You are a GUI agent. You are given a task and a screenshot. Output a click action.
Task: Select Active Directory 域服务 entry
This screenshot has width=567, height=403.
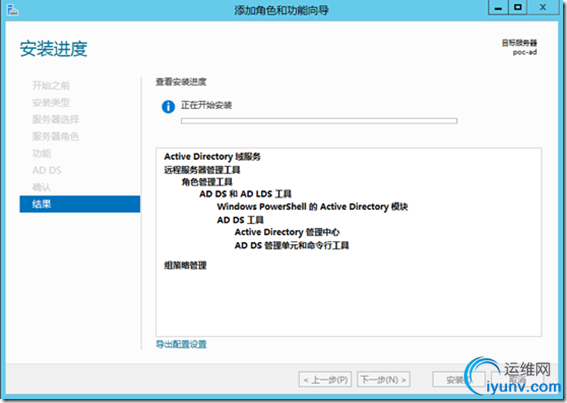tap(212, 157)
